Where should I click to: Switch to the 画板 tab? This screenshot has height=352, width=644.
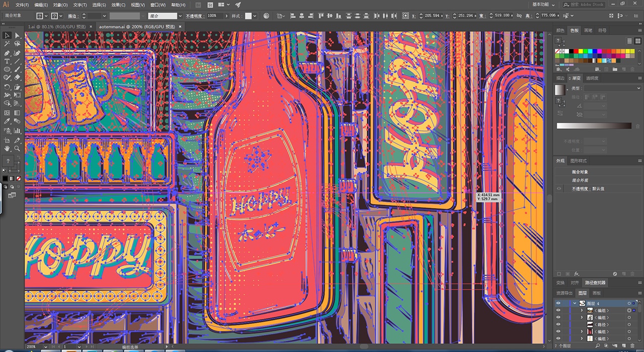click(x=596, y=293)
